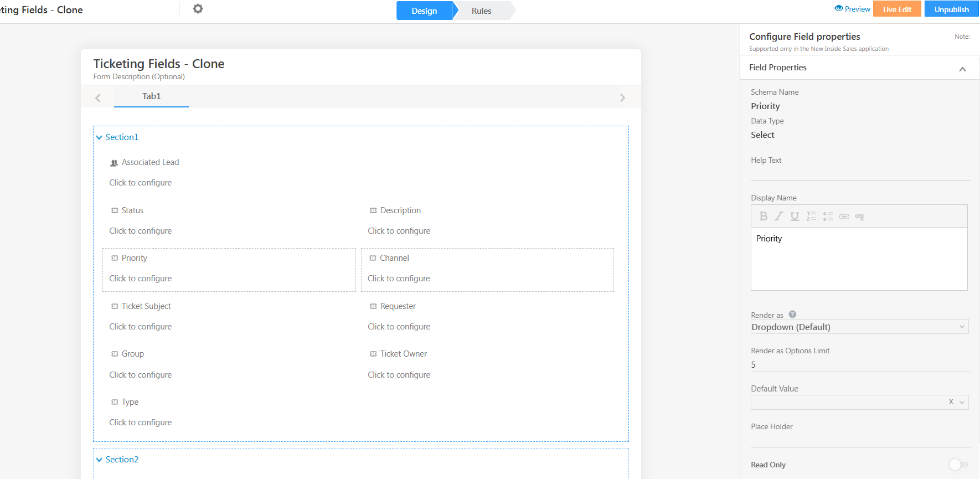The height and width of the screenshot is (479, 980).
Task: Open the Render as dropdown
Action: 859,327
